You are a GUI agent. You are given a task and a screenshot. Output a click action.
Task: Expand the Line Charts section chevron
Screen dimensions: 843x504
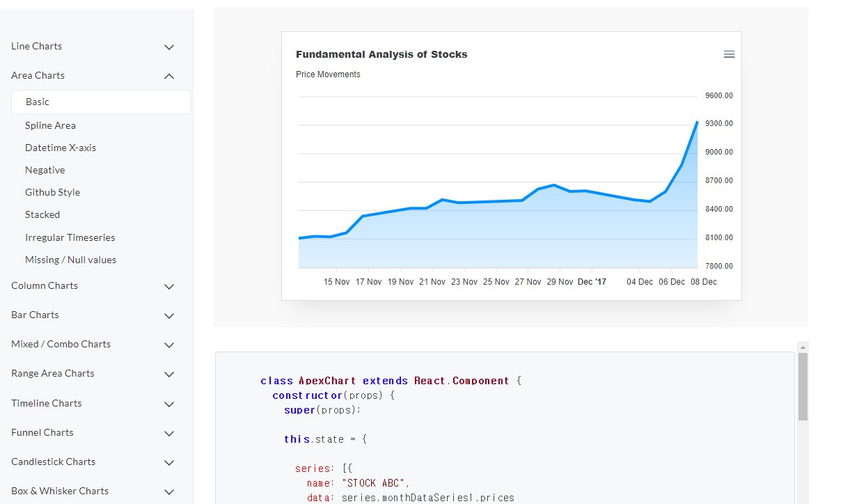(x=169, y=47)
